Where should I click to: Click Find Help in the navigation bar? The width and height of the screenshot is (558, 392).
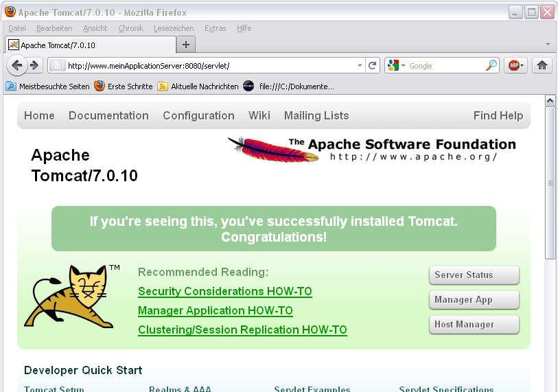coord(498,115)
